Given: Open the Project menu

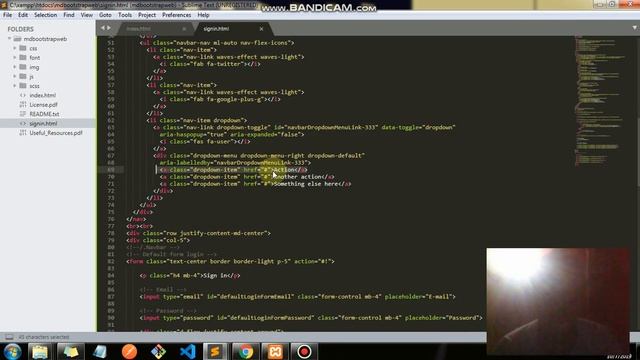Looking at the screenshot, I should pyautogui.click(x=147, y=15).
